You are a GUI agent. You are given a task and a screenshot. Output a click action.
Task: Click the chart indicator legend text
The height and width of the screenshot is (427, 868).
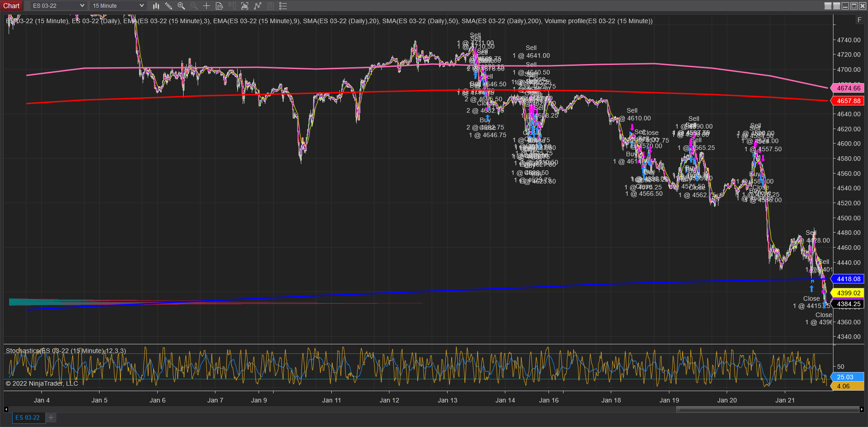[329, 21]
